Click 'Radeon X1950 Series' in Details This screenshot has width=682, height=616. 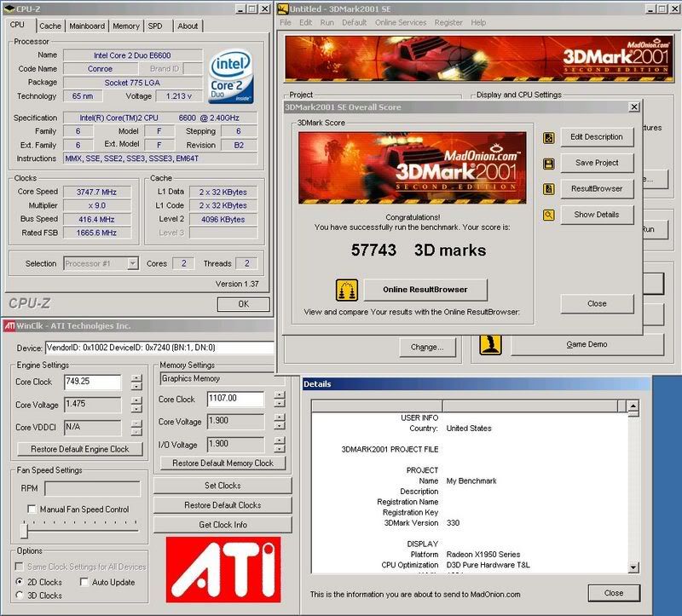[483, 555]
